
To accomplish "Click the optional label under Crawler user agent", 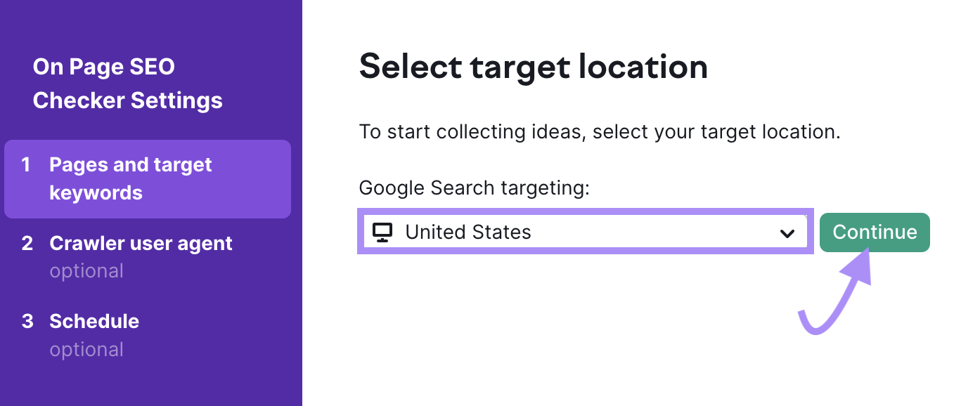I will [x=86, y=271].
